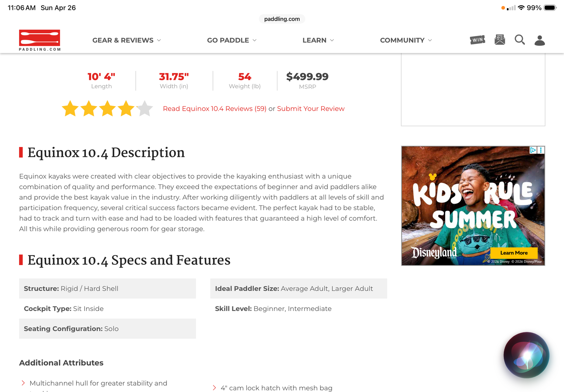
Task: Click the search magnifier icon
Action: (x=520, y=40)
